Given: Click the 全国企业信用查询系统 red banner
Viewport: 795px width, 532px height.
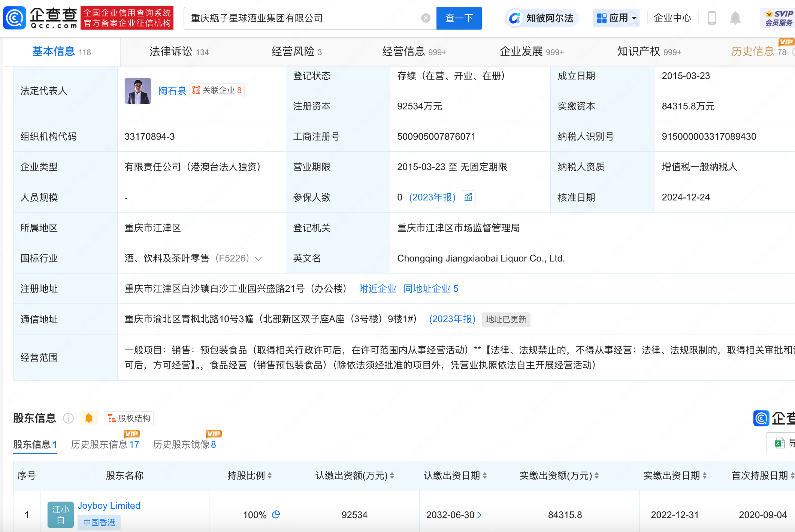Looking at the screenshot, I should point(127,18).
